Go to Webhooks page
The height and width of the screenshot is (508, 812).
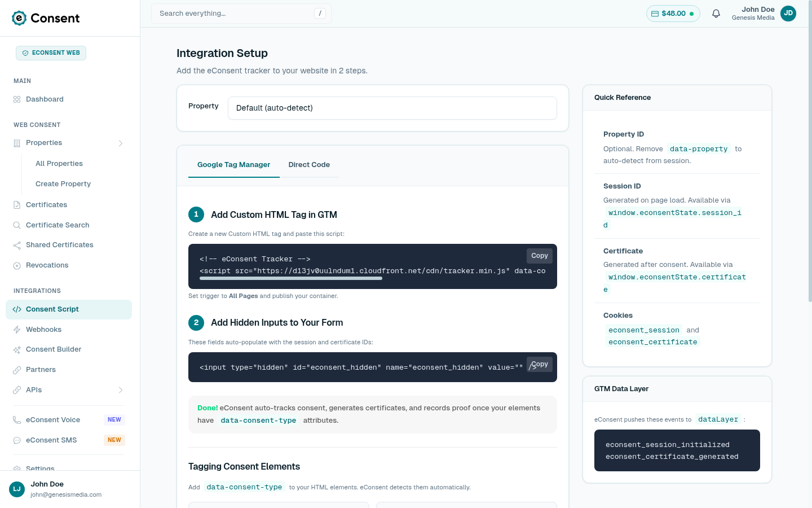click(69, 330)
